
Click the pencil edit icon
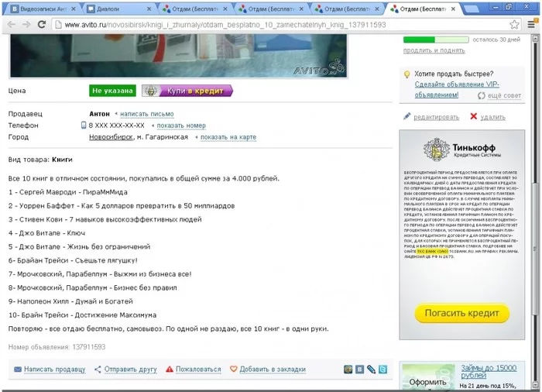(x=406, y=117)
